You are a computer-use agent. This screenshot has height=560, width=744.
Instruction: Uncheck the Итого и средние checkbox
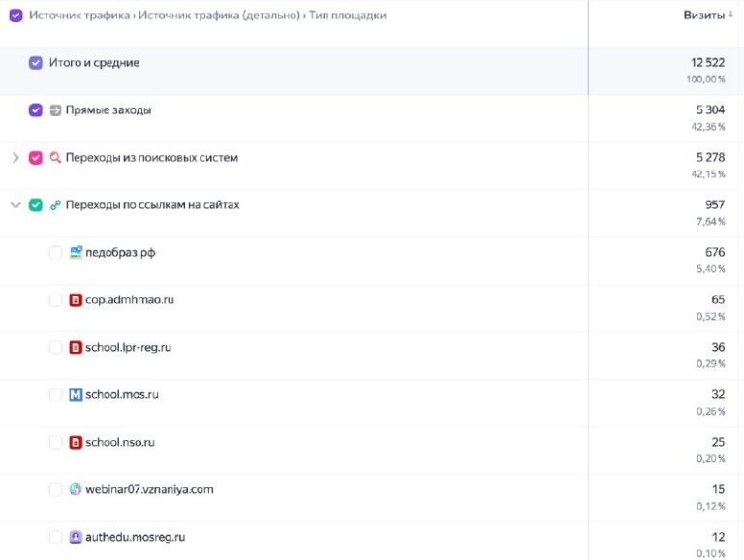(36, 63)
